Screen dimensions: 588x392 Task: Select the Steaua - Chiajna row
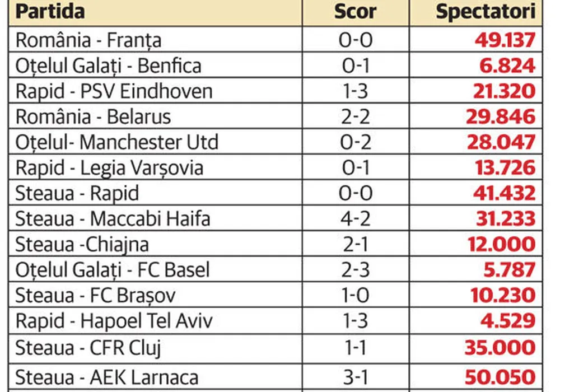(82, 245)
